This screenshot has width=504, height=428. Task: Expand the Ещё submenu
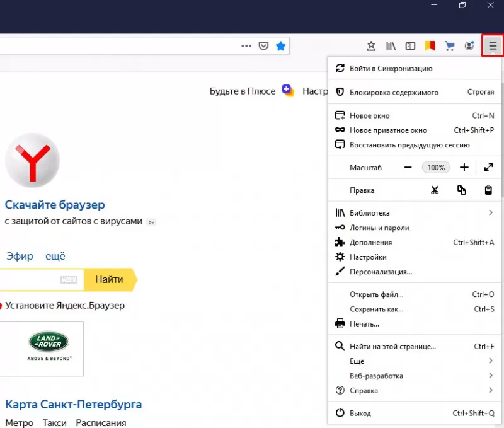pyautogui.click(x=414, y=361)
